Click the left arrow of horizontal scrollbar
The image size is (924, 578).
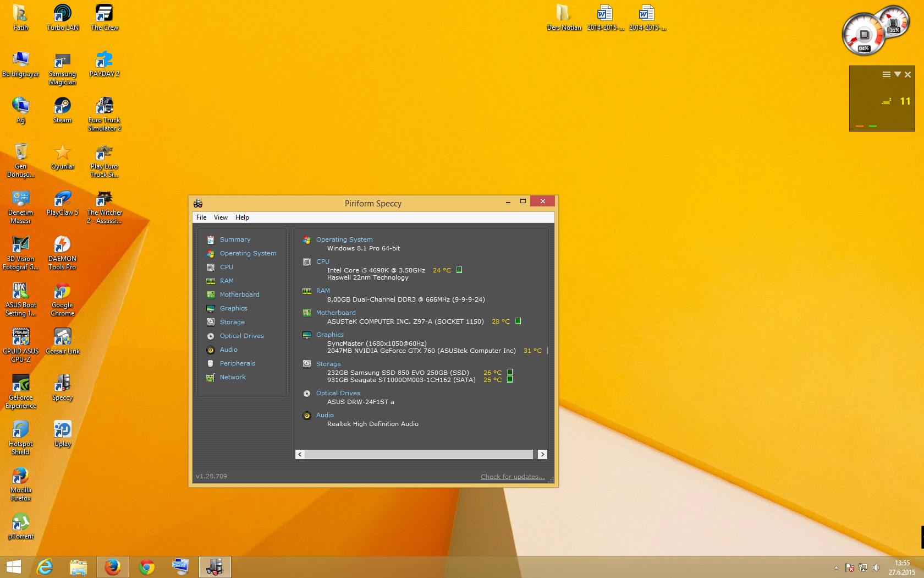coord(300,454)
